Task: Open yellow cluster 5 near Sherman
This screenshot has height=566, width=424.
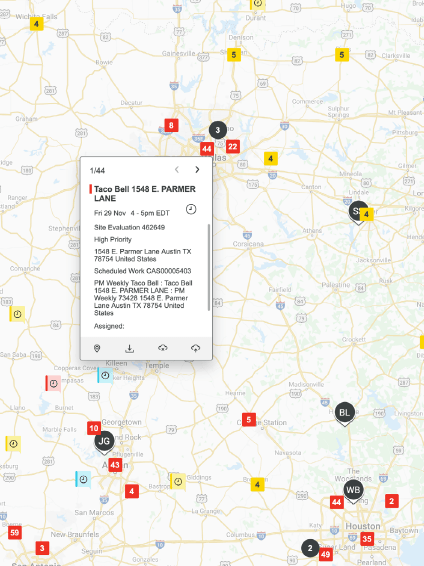Action: 234,55
